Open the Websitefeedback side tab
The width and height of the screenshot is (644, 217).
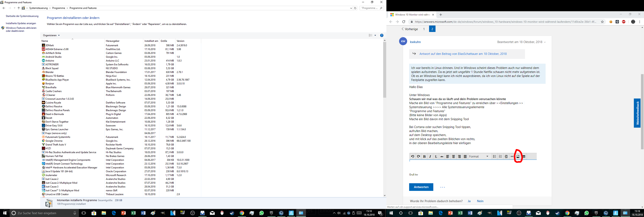pos(637,113)
